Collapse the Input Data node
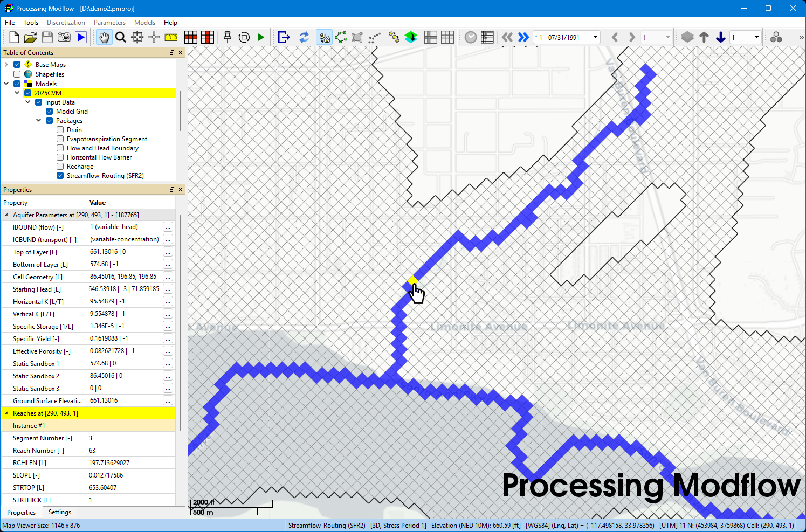 point(28,102)
